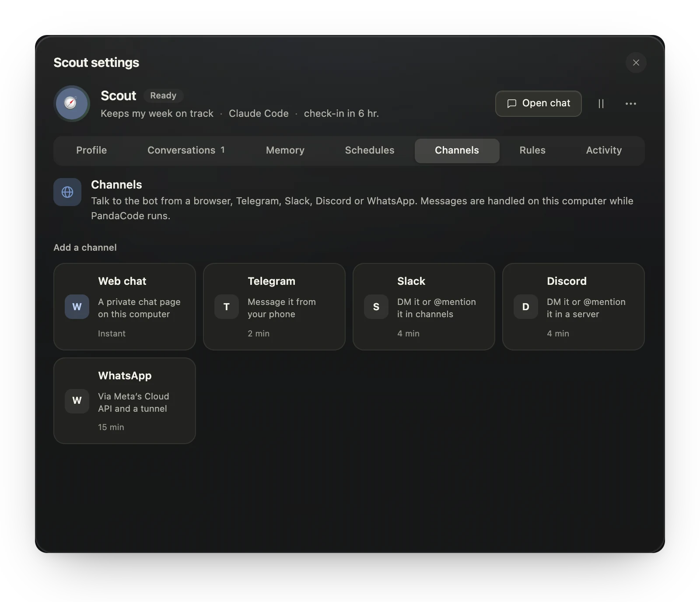
Task: Click the '15 min' setup time label
Action: [x=111, y=427]
